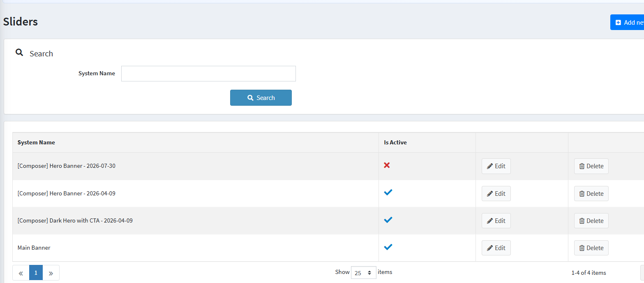Go to next page with double right chevron
Screen dimensions: 644x283
pos(51,273)
